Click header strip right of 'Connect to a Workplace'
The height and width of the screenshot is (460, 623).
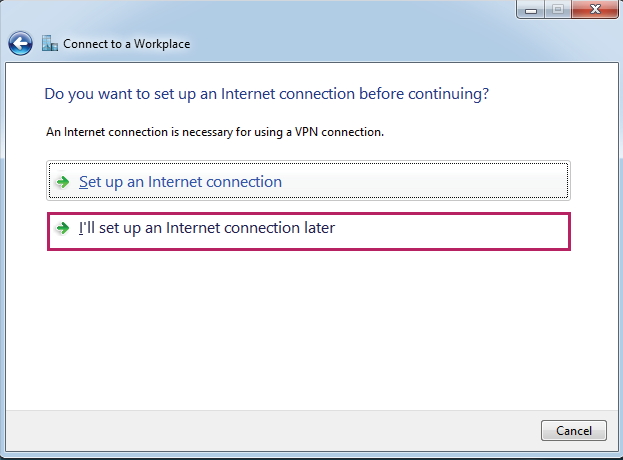click(x=400, y=44)
